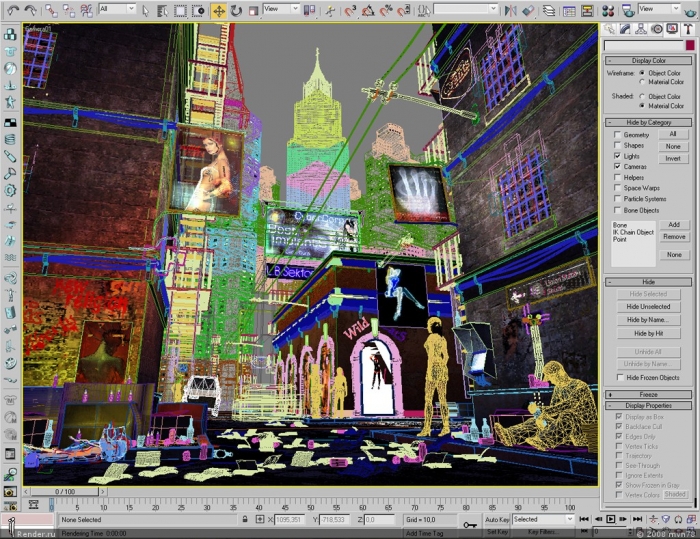Click the Set Keys key icon

point(470,524)
